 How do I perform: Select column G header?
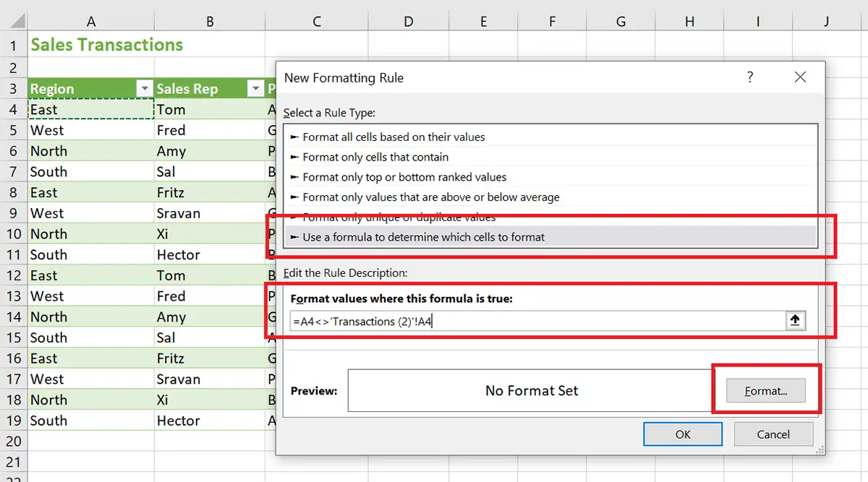pos(621,22)
